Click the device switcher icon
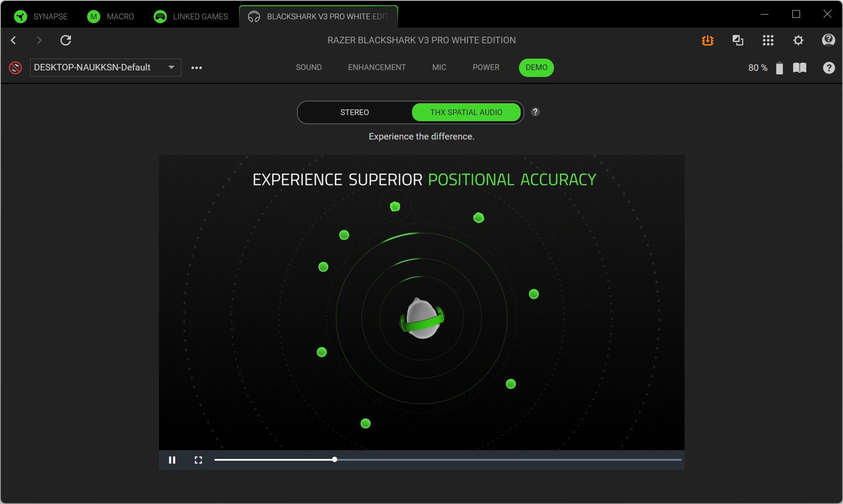Image resolution: width=843 pixels, height=504 pixels. point(738,40)
